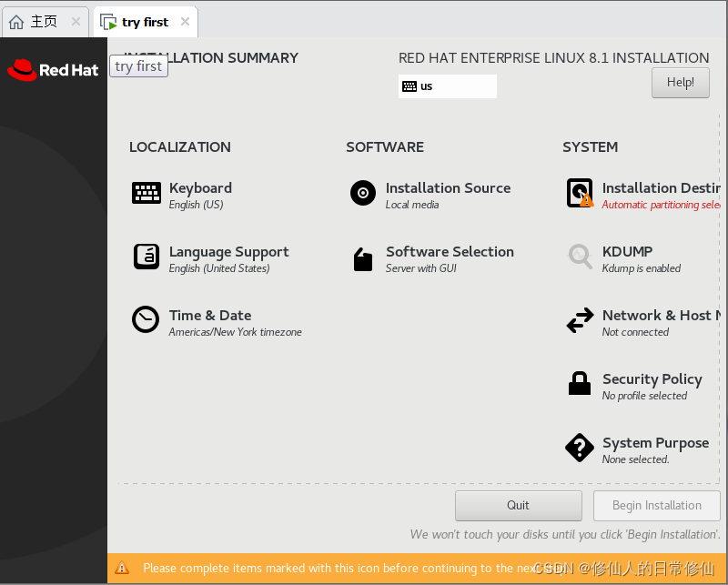Click 'Local media' text
The width and height of the screenshot is (728, 585).
(x=412, y=205)
